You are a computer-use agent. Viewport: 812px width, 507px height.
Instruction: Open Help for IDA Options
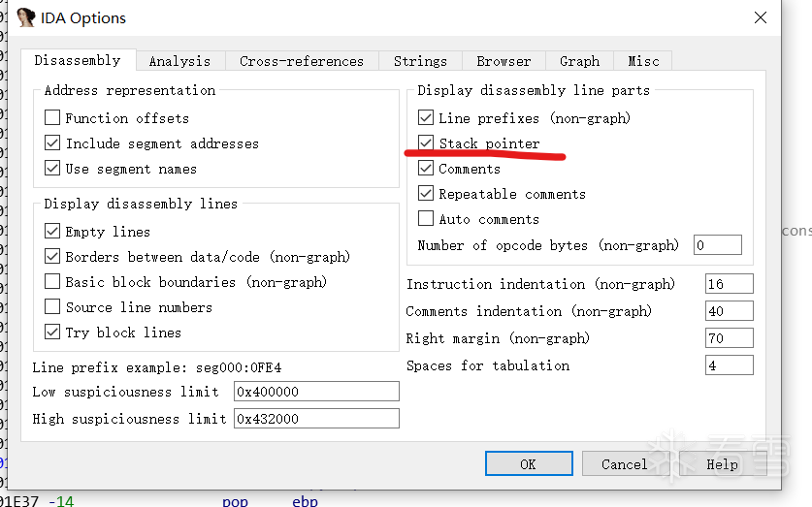pyautogui.click(x=722, y=464)
